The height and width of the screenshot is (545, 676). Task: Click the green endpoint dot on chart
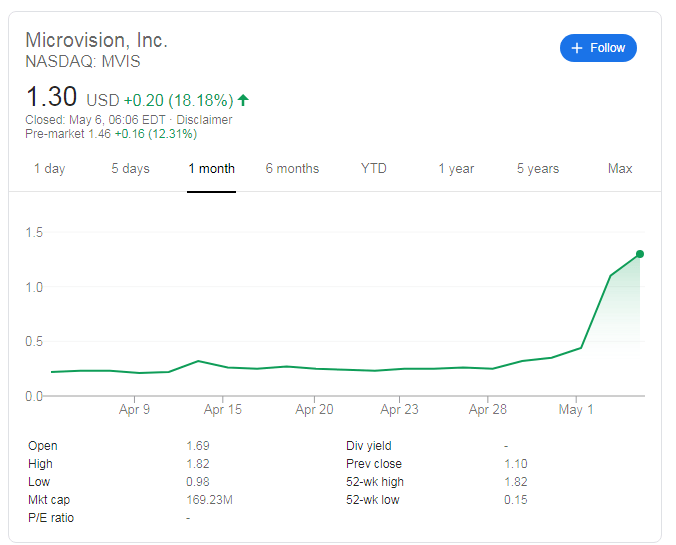click(x=640, y=254)
